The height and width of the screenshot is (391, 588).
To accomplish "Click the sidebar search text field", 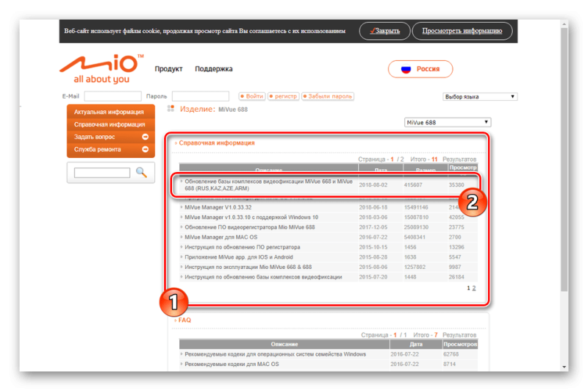I will (x=102, y=173).
